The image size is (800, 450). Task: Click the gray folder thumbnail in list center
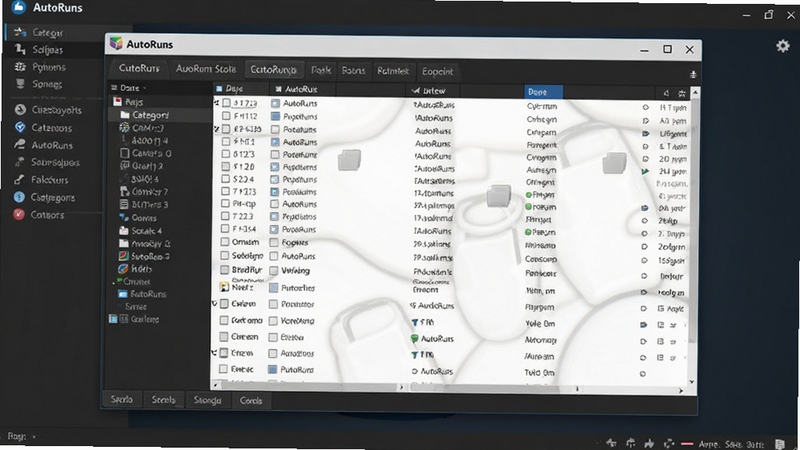(x=498, y=195)
